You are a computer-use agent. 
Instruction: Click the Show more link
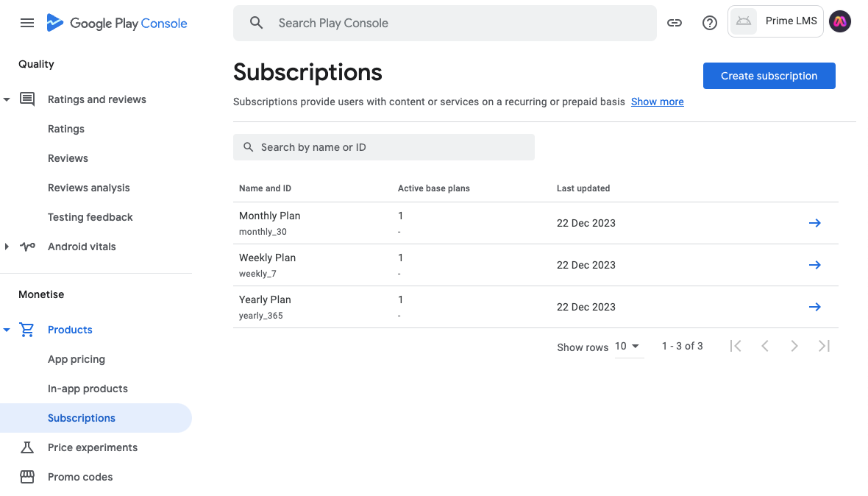pos(657,102)
